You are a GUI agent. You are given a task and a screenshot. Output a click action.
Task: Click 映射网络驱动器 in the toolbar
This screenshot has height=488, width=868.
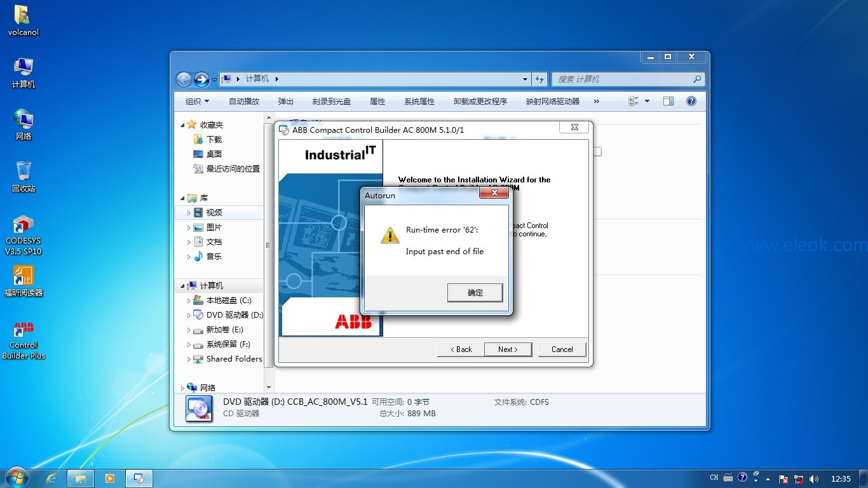point(553,102)
